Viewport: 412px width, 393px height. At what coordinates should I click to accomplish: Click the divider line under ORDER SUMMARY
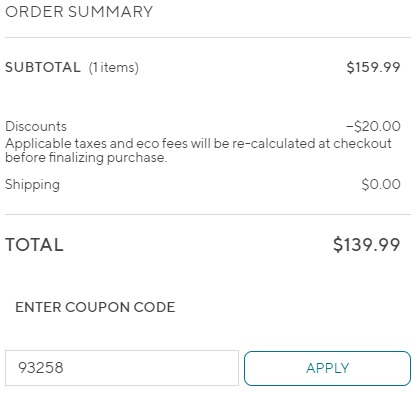pyautogui.click(x=208, y=37)
